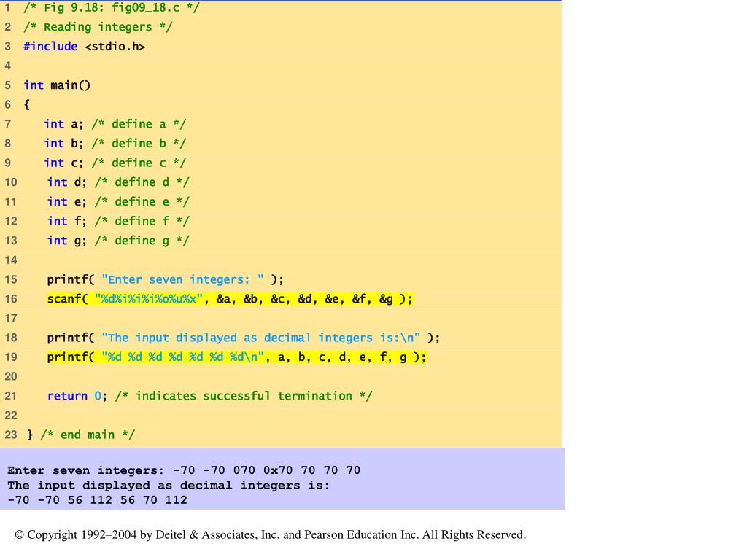Click the "int g; /* define g */" line
The image size is (747, 560).
tap(118, 241)
